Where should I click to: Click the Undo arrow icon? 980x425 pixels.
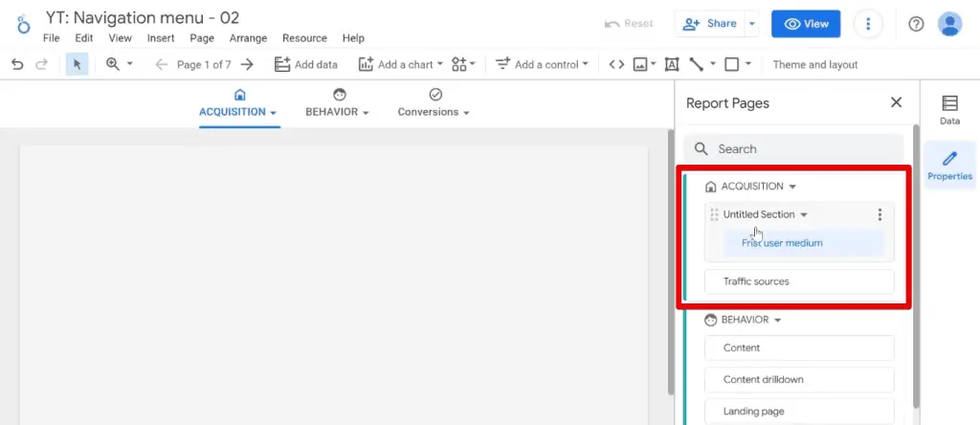point(17,64)
